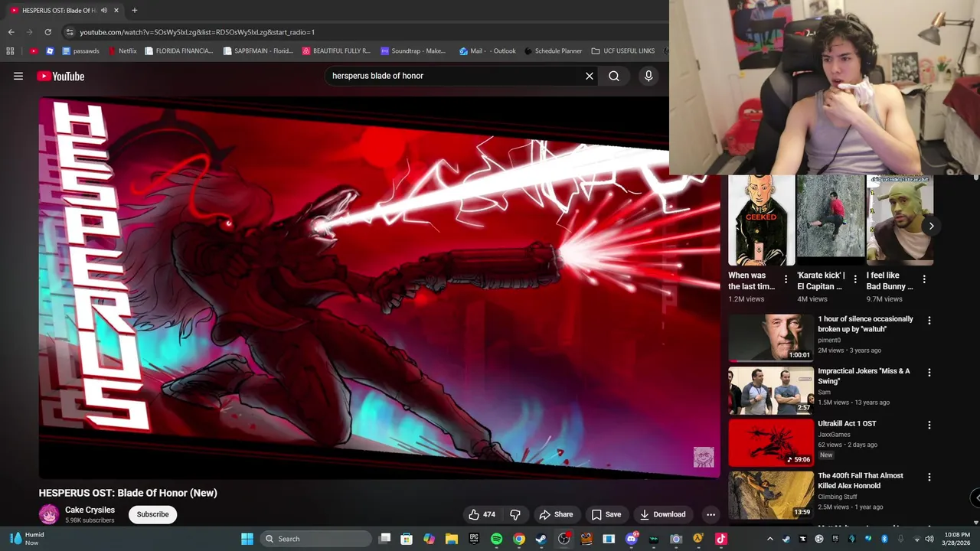Go to the YouTube home logo
The height and width of the screenshot is (551, 980).
point(60,76)
